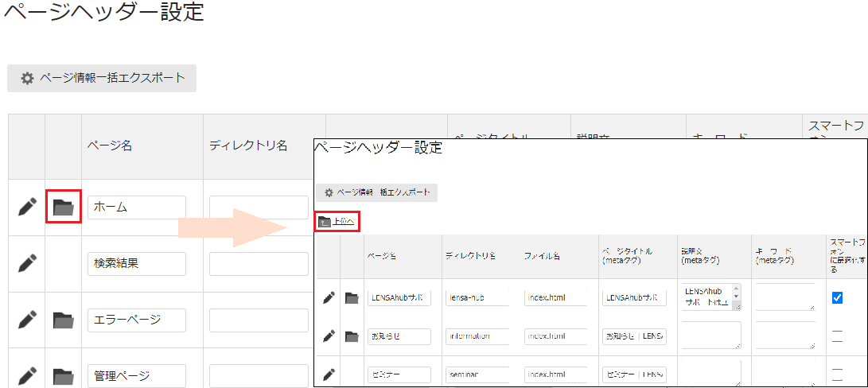Open the folder icon in the ホーム row
This screenshot has height=388, width=868.
pos(63,207)
